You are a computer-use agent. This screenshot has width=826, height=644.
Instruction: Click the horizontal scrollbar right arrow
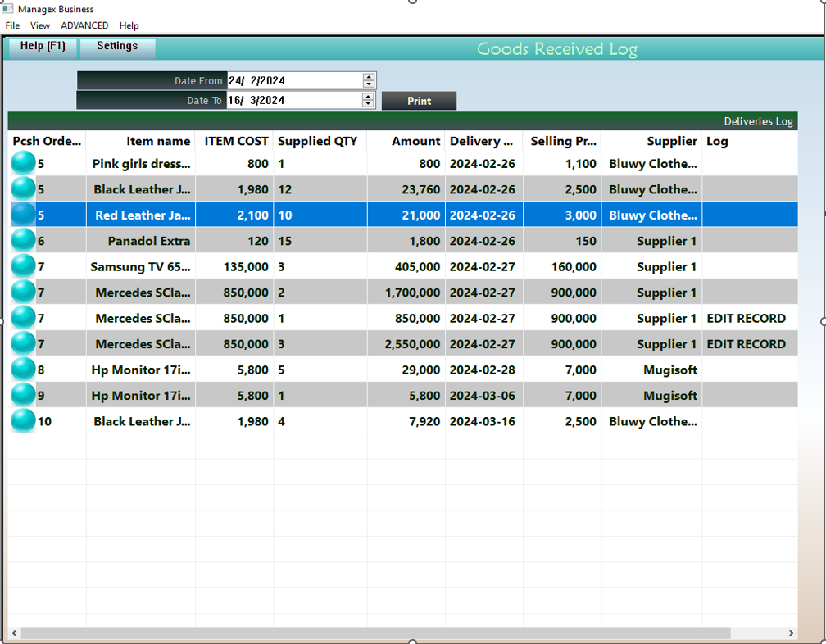791,633
